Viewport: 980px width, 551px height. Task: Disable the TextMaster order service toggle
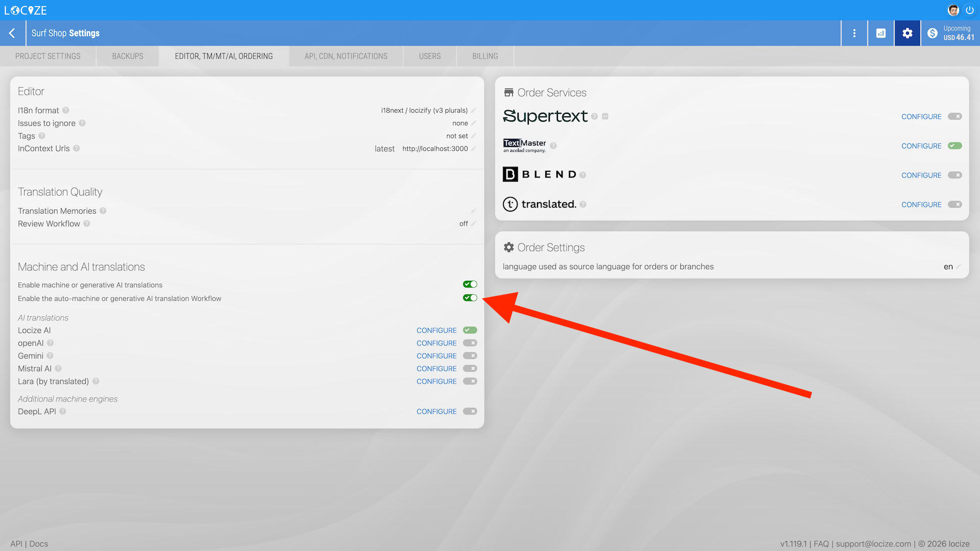coord(954,146)
